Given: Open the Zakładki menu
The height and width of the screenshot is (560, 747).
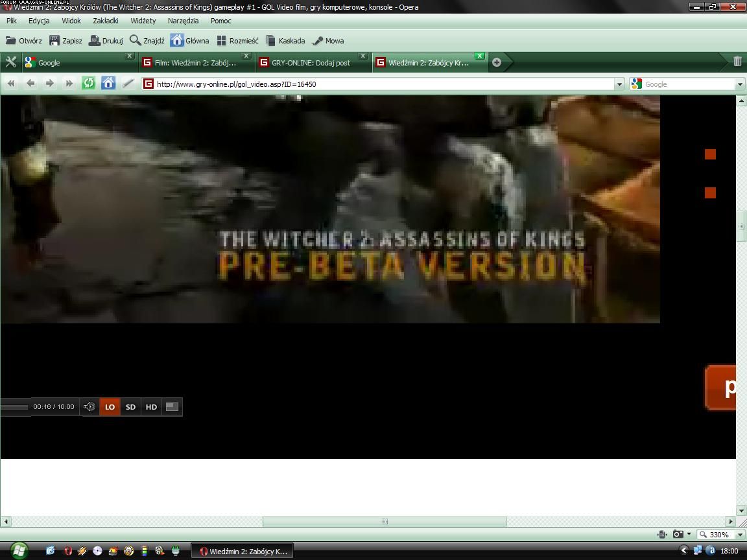Looking at the screenshot, I should (x=105, y=21).
